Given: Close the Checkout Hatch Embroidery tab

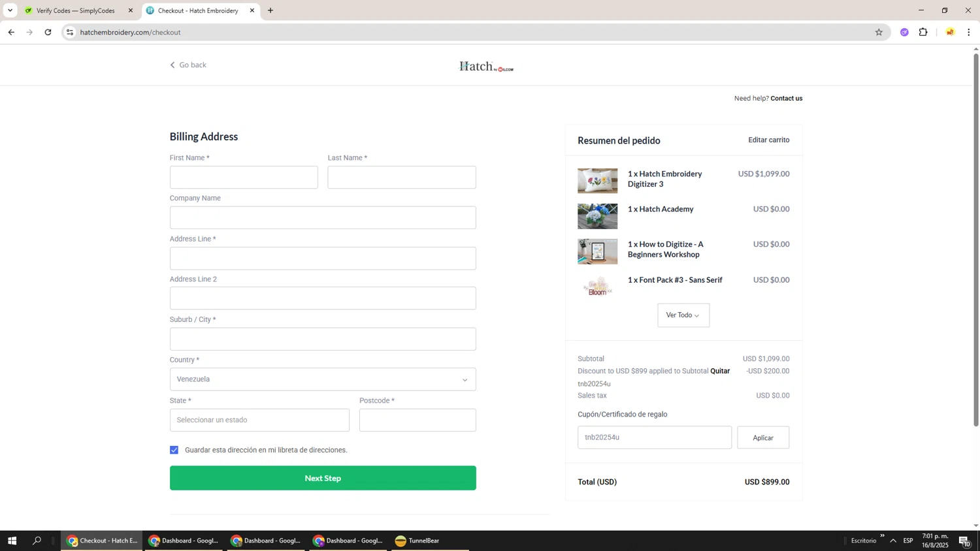Looking at the screenshot, I should tap(252, 10).
